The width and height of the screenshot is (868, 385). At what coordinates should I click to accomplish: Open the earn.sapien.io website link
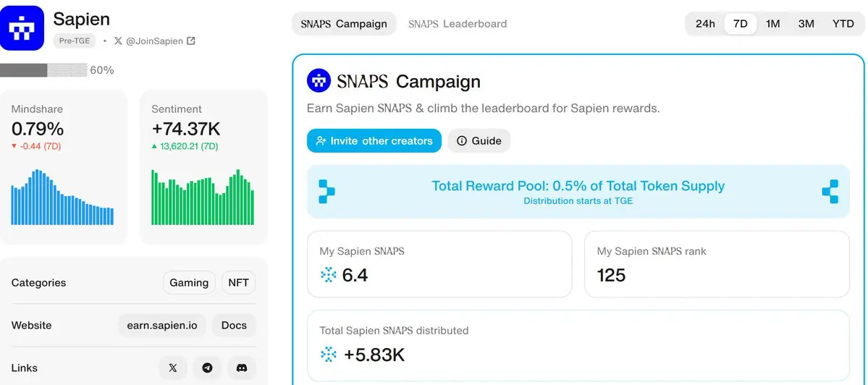(162, 325)
